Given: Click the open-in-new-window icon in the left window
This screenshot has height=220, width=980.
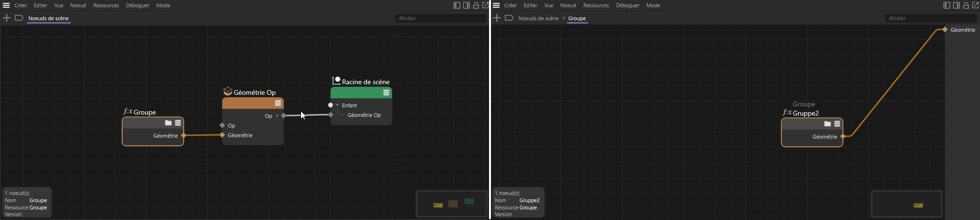Looking at the screenshot, I should (485, 5).
